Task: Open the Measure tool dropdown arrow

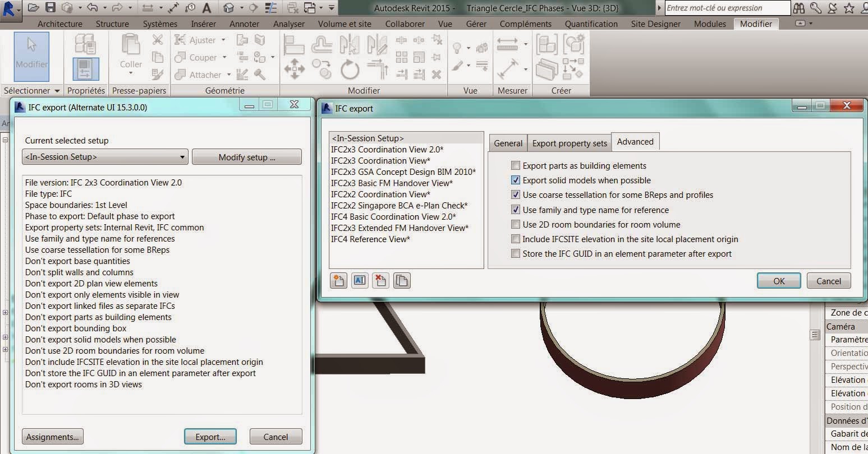Action: (526, 44)
